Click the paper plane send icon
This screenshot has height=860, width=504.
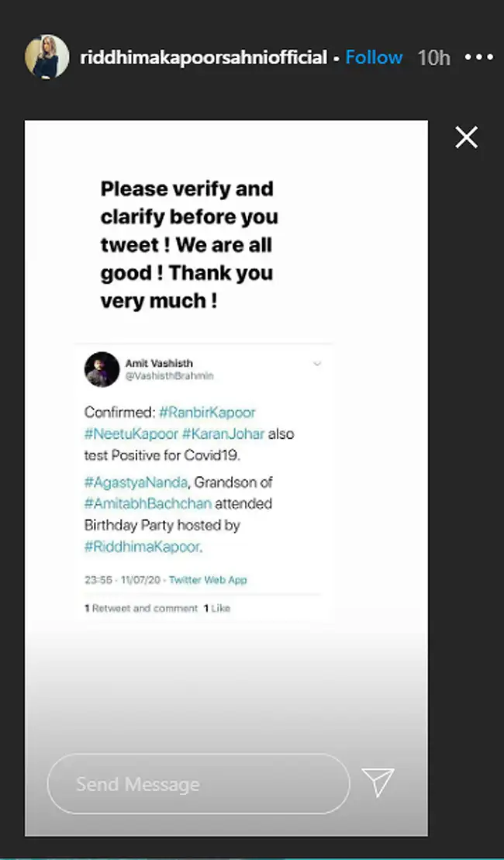click(x=378, y=783)
